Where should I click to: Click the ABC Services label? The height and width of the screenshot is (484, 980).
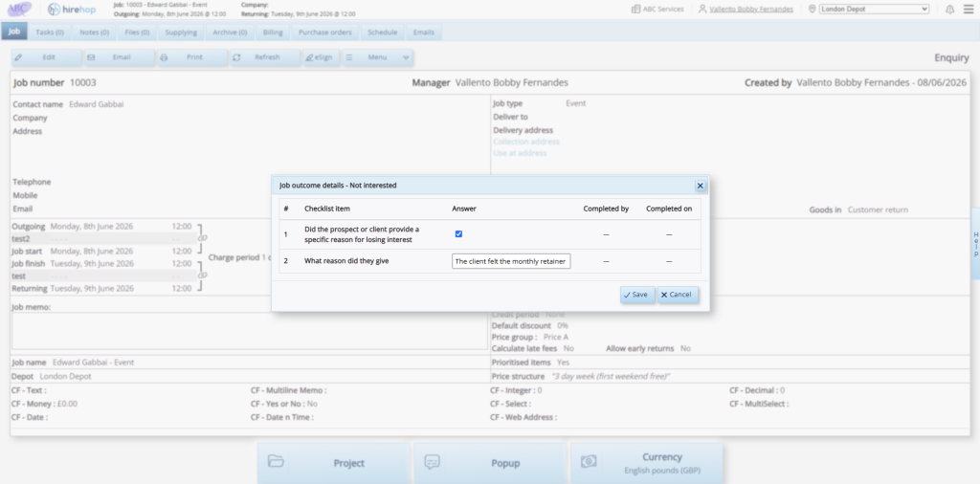point(663,10)
